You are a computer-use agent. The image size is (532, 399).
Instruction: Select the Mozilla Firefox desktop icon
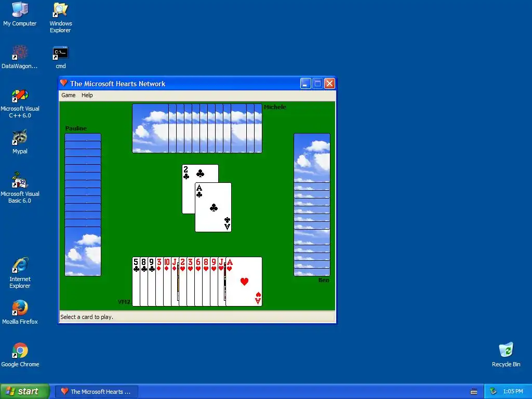pyautogui.click(x=20, y=312)
